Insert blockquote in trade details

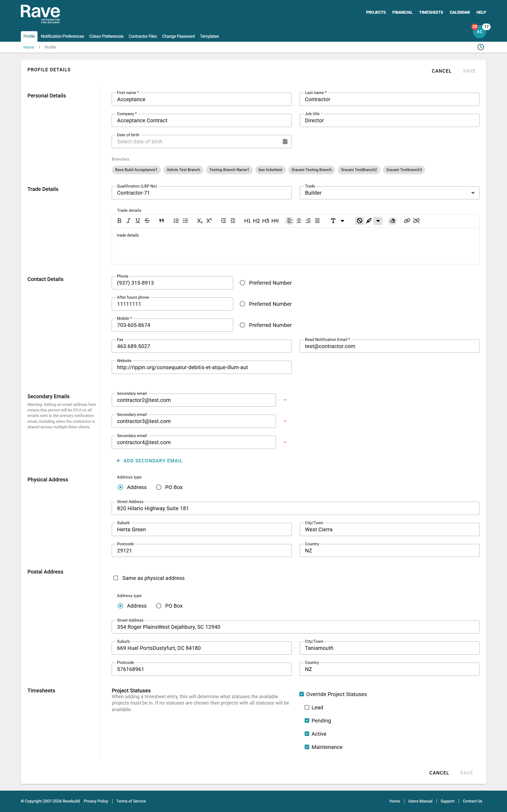[x=161, y=220]
